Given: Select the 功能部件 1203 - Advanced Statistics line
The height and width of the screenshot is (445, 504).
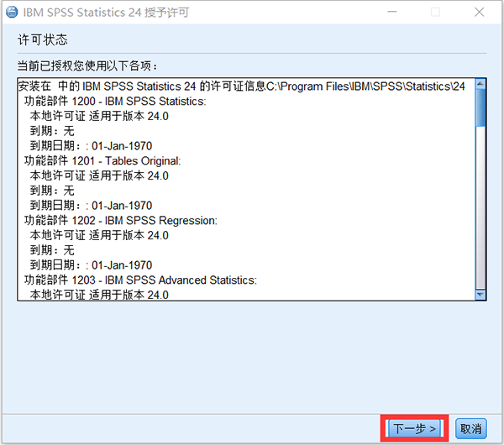Looking at the screenshot, I should coord(140,280).
